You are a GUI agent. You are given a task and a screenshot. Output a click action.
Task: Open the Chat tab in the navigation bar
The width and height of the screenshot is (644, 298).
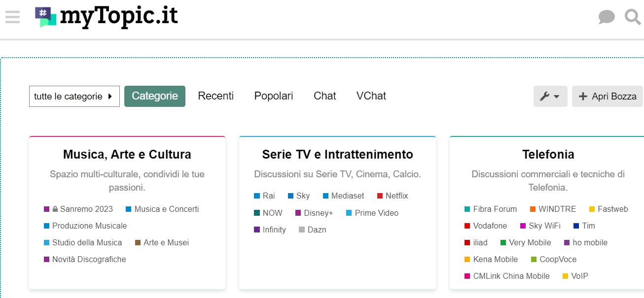pyautogui.click(x=324, y=96)
